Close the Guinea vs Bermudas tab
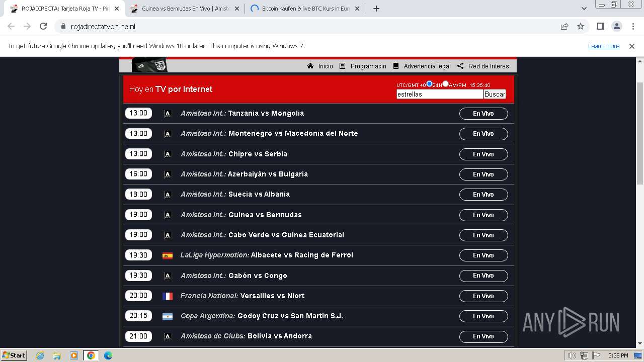Screen dimensions: 644x362 coord(237,9)
